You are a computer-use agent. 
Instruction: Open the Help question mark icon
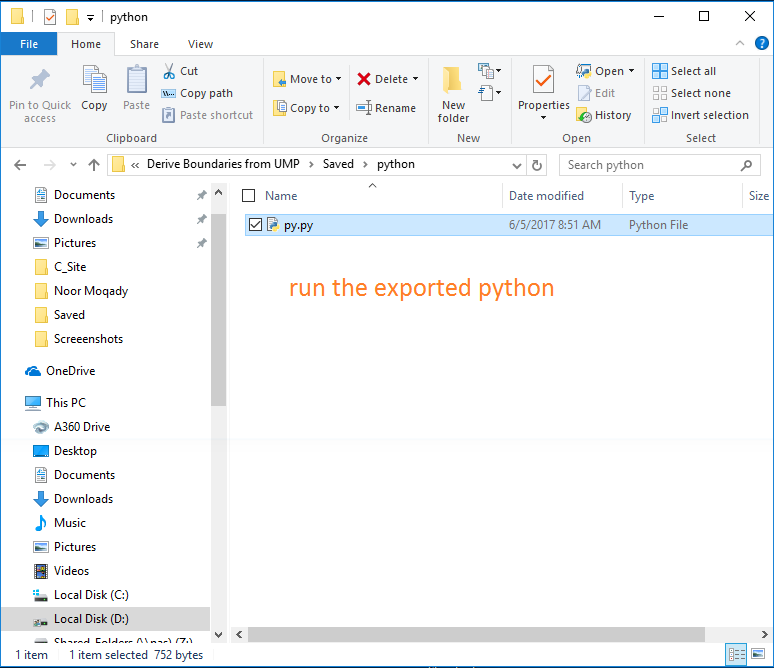coord(762,43)
